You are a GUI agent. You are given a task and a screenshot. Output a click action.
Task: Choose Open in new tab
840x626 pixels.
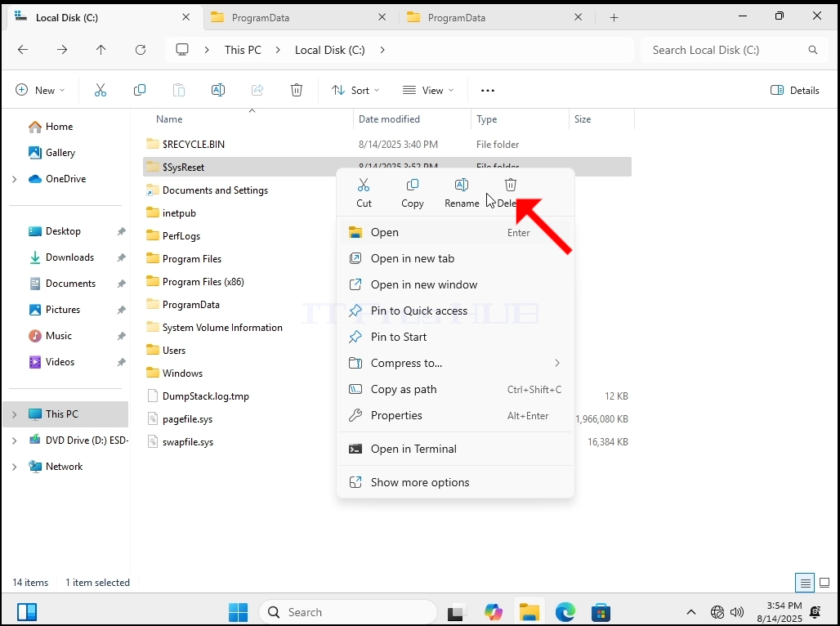coord(455,259)
